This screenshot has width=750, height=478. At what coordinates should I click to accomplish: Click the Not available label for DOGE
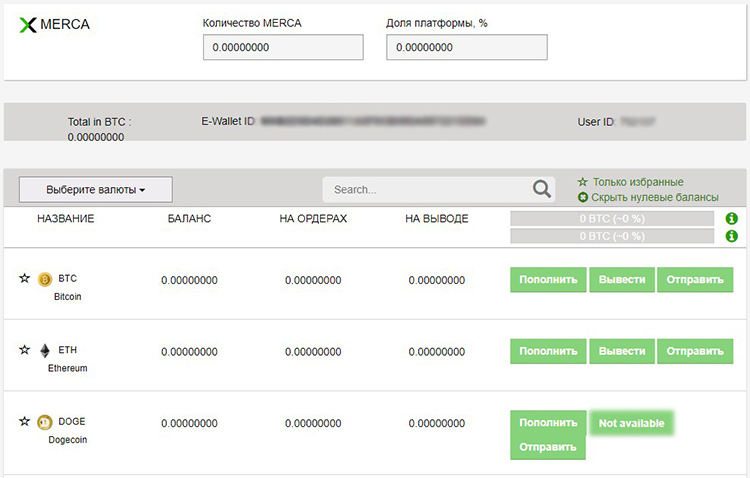click(x=631, y=423)
